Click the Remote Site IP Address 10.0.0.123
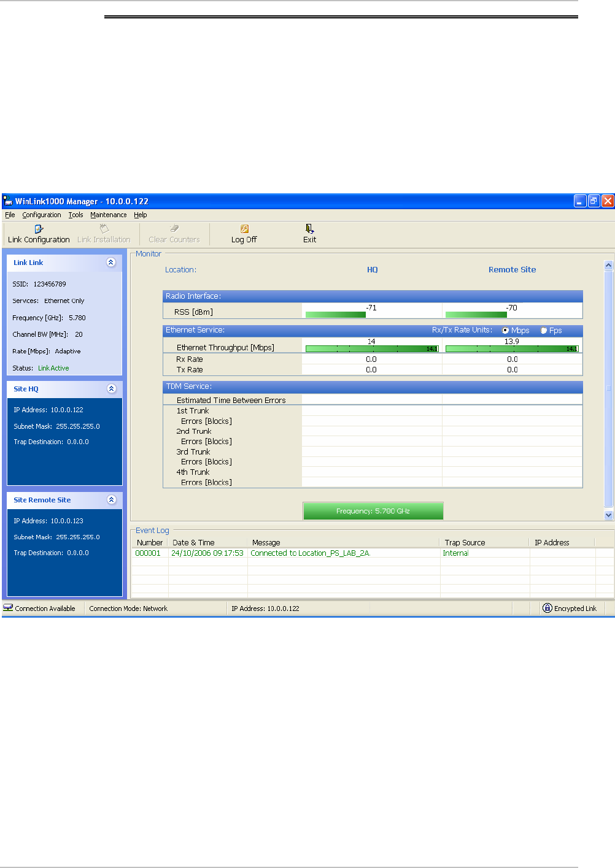615x868 pixels. [67, 521]
